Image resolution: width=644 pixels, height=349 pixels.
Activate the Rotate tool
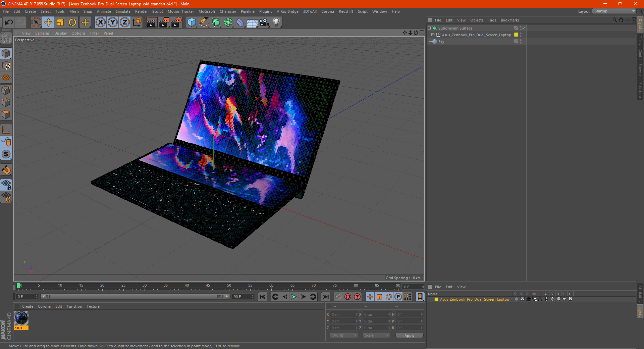pos(72,22)
